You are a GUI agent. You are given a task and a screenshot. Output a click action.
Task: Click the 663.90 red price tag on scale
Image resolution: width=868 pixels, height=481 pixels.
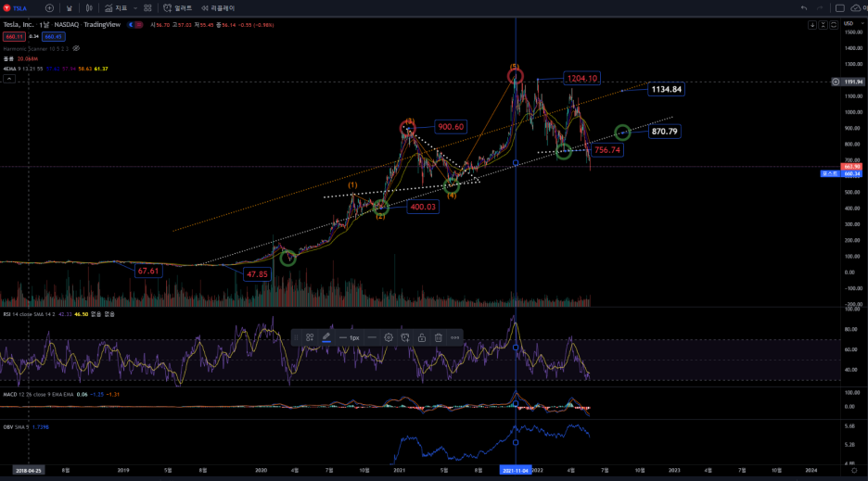pos(851,167)
